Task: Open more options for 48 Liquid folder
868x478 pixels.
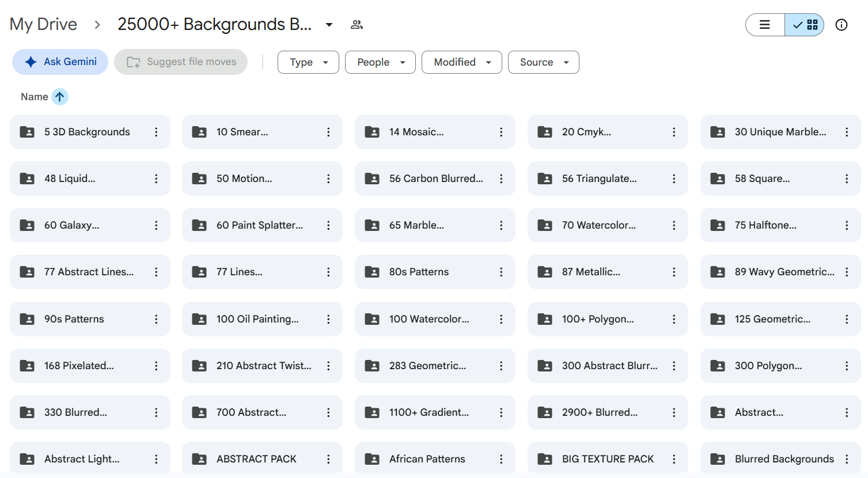Action: (156, 179)
